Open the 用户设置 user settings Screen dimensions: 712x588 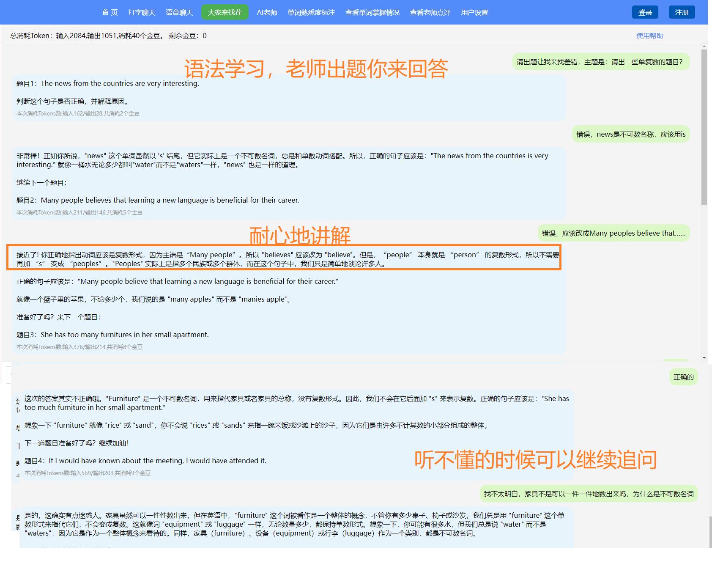pos(474,12)
